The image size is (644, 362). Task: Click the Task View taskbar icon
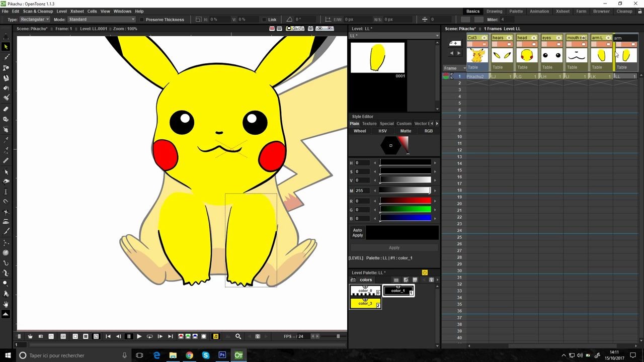pos(139,355)
